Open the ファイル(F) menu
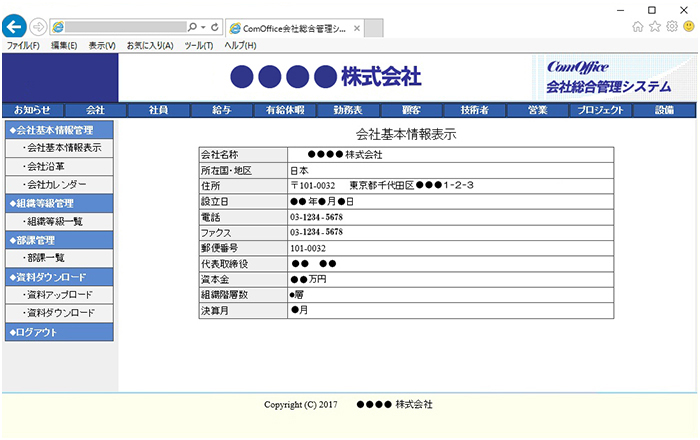The width and height of the screenshot is (700, 440). click(x=23, y=46)
